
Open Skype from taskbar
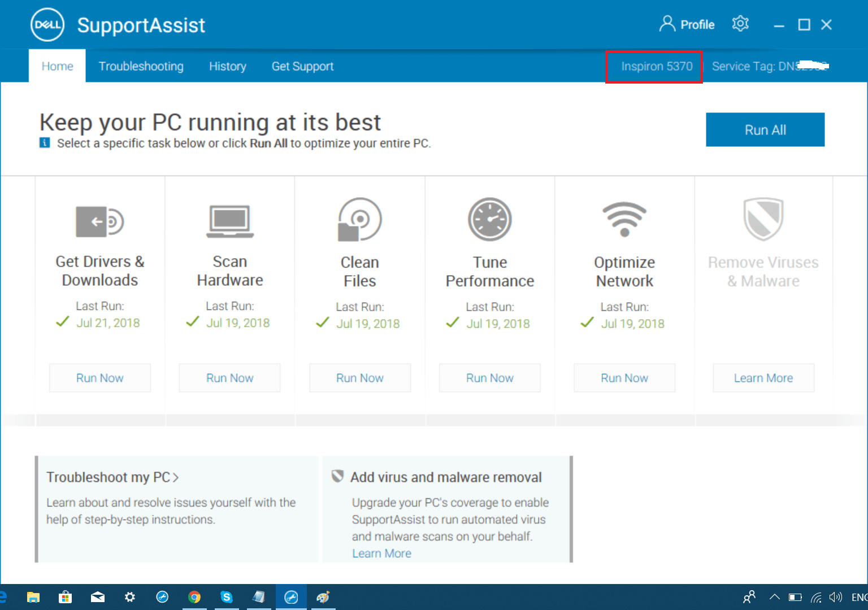(x=227, y=597)
